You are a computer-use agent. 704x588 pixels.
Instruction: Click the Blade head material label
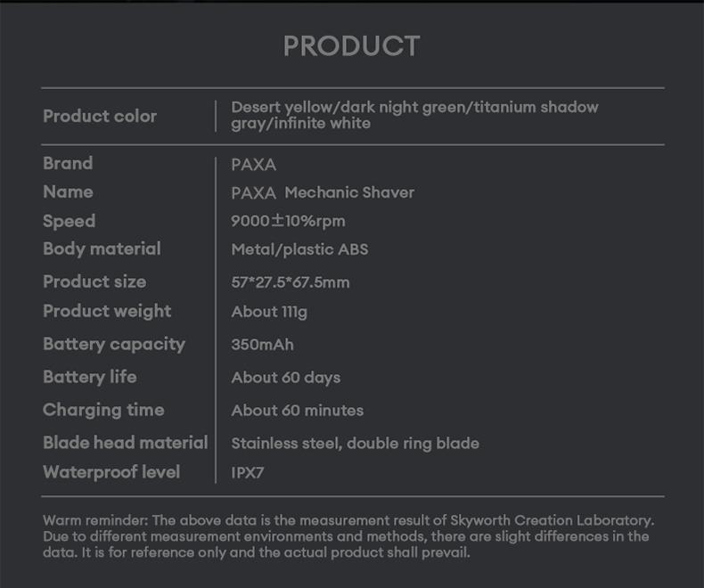126,443
